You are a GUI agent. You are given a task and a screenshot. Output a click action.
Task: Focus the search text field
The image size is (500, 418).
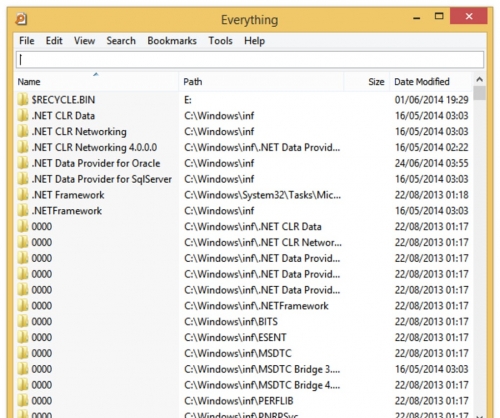[x=250, y=60]
